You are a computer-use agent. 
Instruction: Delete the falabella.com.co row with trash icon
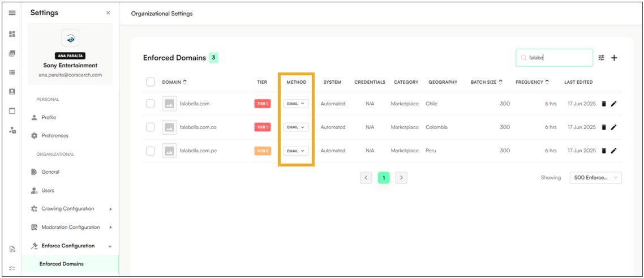604,127
